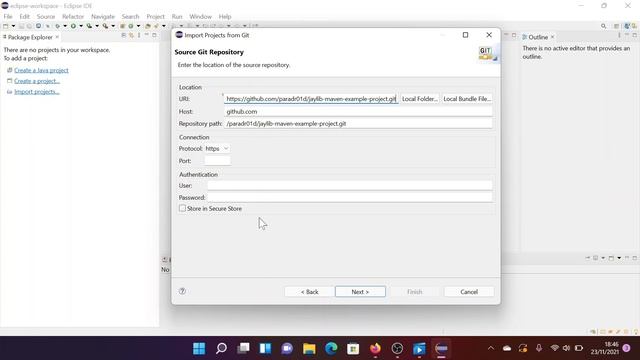Click the New Java Class toolbar icon
The image size is (640, 360).
point(131,26)
